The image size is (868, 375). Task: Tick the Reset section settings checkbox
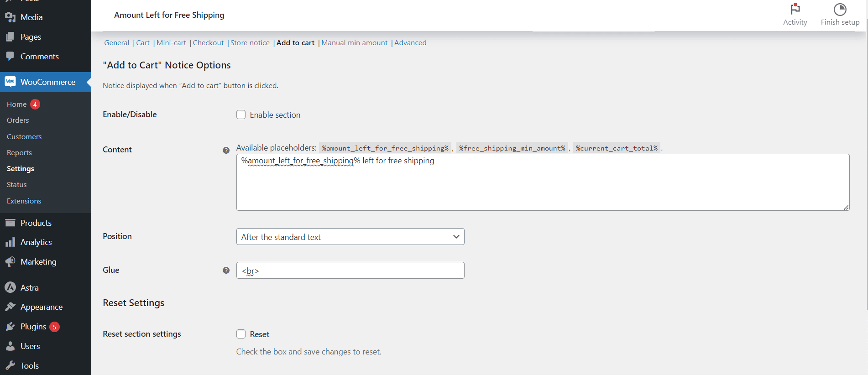241,334
